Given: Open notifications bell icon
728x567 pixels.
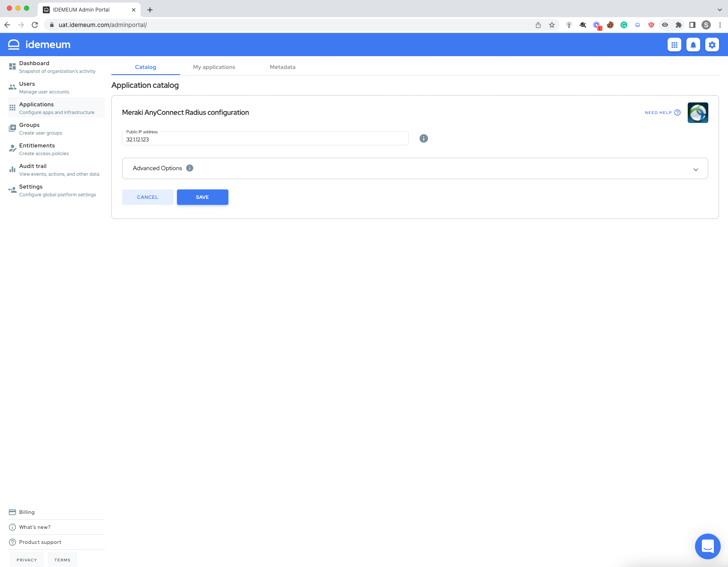Looking at the screenshot, I should [x=693, y=45].
